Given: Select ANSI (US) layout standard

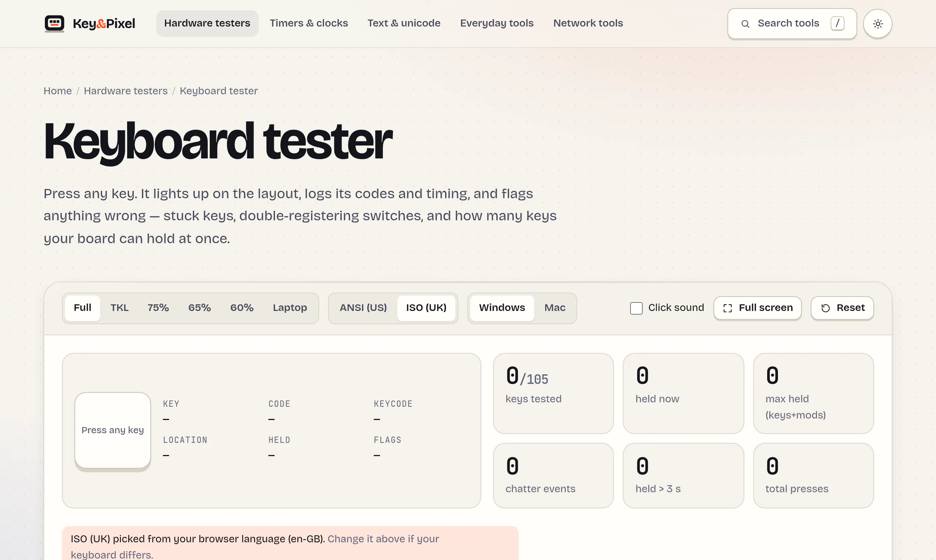Looking at the screenshot, I should [363, 308].
